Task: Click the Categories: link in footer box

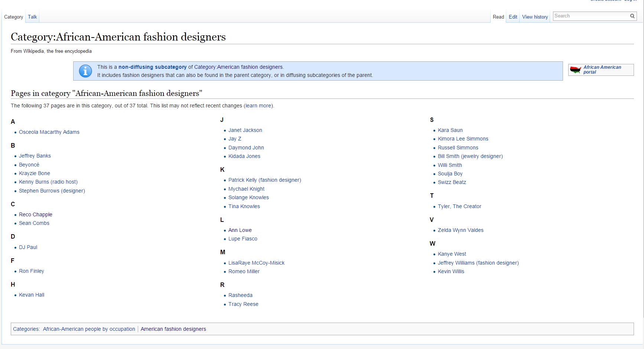Action: (x=26, y=329)
